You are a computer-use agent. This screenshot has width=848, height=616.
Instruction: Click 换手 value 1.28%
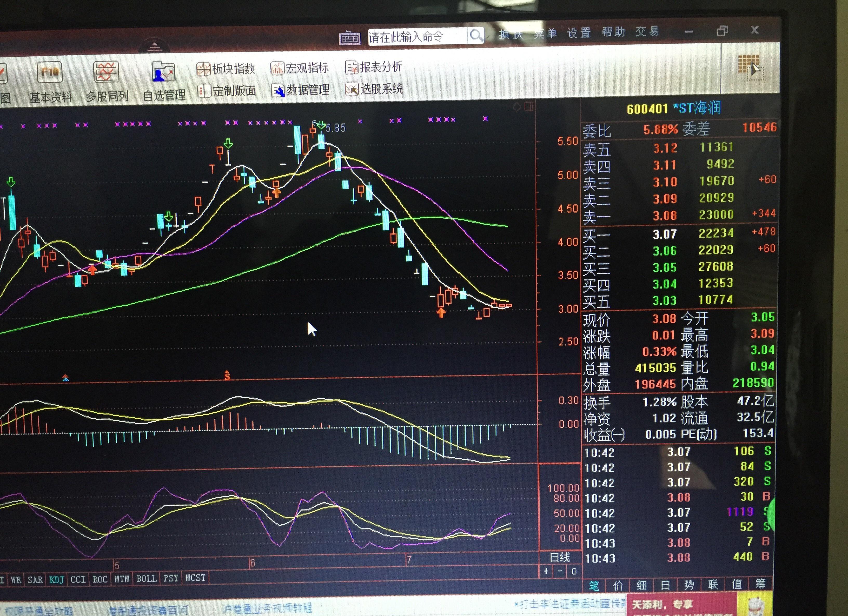[x=659, y=402]
